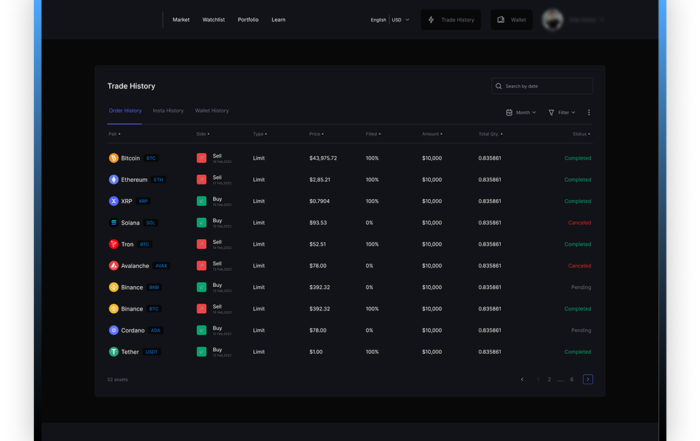
Task: Click the green Buy icon in XRP row
Action: [x=201, y=201]
